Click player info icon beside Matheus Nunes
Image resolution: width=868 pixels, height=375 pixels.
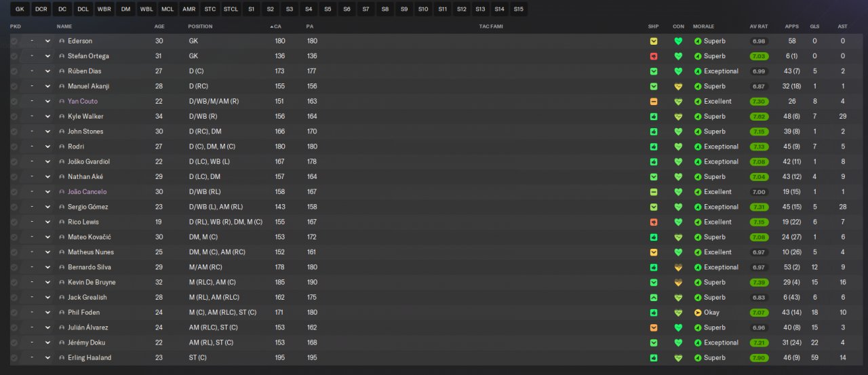point(62,252)
